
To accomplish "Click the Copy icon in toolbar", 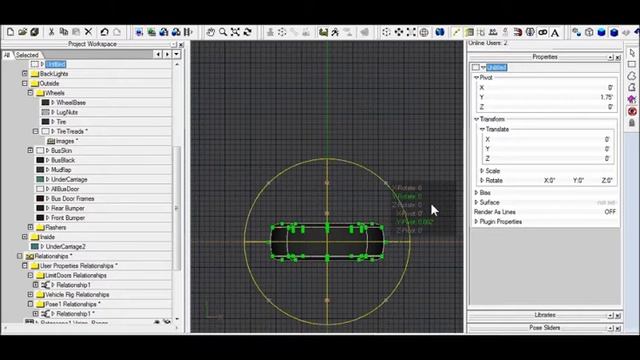I will (x=64, y=32).
